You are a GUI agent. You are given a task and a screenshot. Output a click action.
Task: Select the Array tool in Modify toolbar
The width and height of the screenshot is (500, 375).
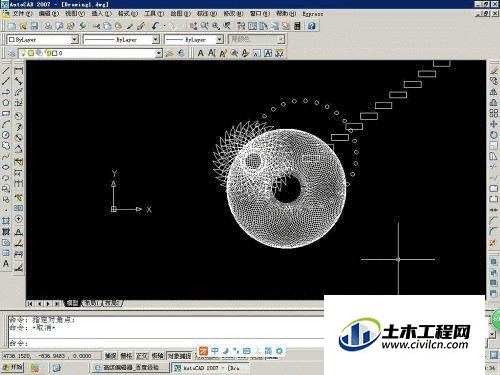pyautogui.click(x=494, y=113)
